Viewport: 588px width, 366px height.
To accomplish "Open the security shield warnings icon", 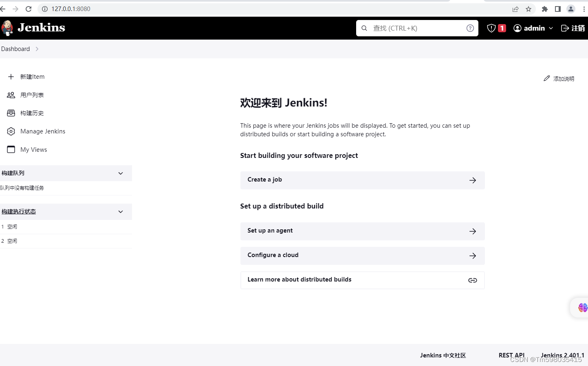I will pyautogui.click(x=491, y=28).
